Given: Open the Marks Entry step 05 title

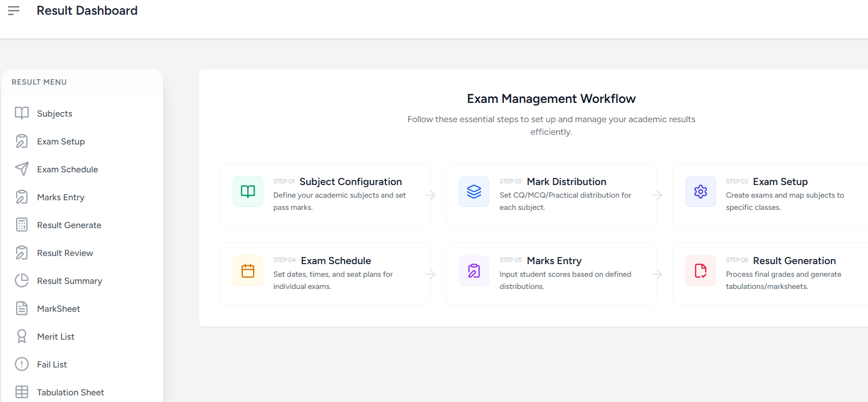Looking at the screenshot, I should 554,261.
